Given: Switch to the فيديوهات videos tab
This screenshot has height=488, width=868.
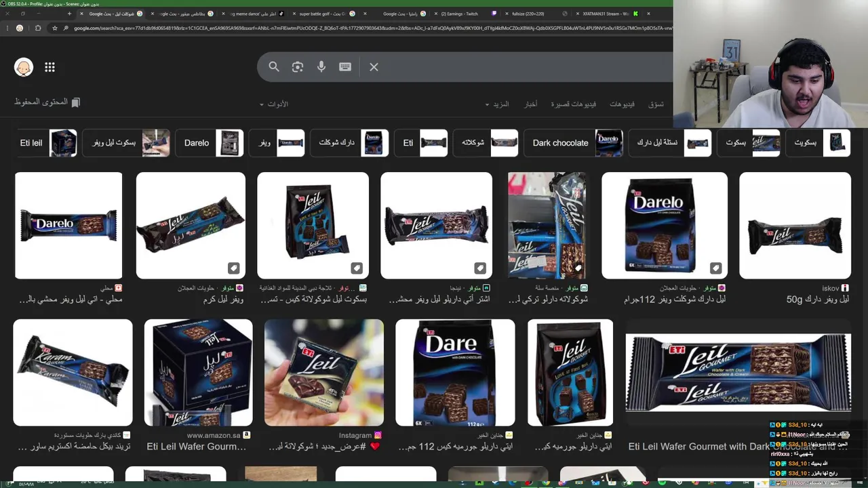Looking at the screenshot, I should pyautogui.click(x=622, y=104).
